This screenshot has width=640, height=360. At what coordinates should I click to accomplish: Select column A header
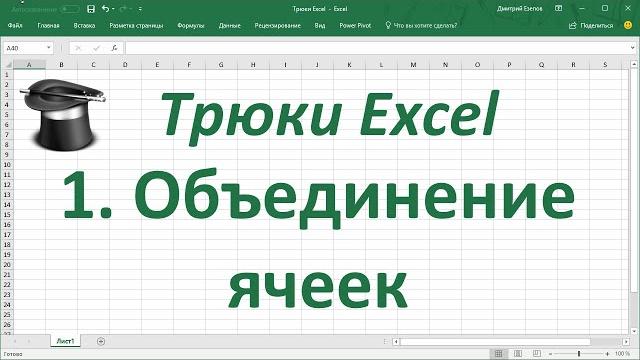29,64
